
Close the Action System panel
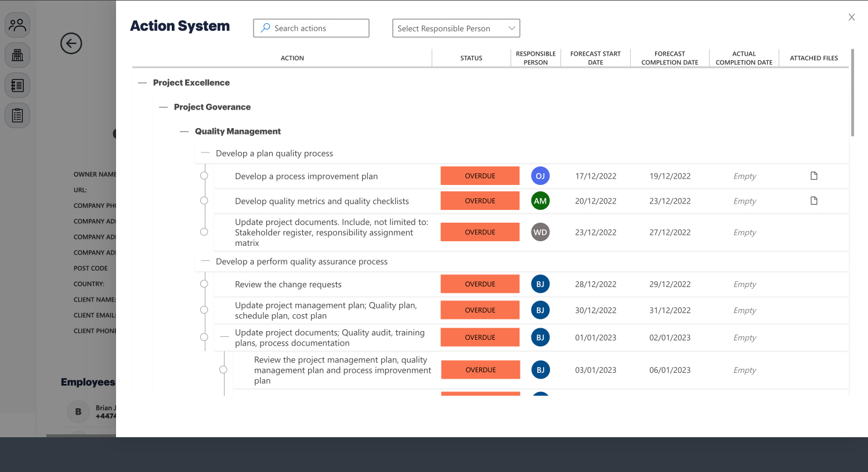click(852, 17)
